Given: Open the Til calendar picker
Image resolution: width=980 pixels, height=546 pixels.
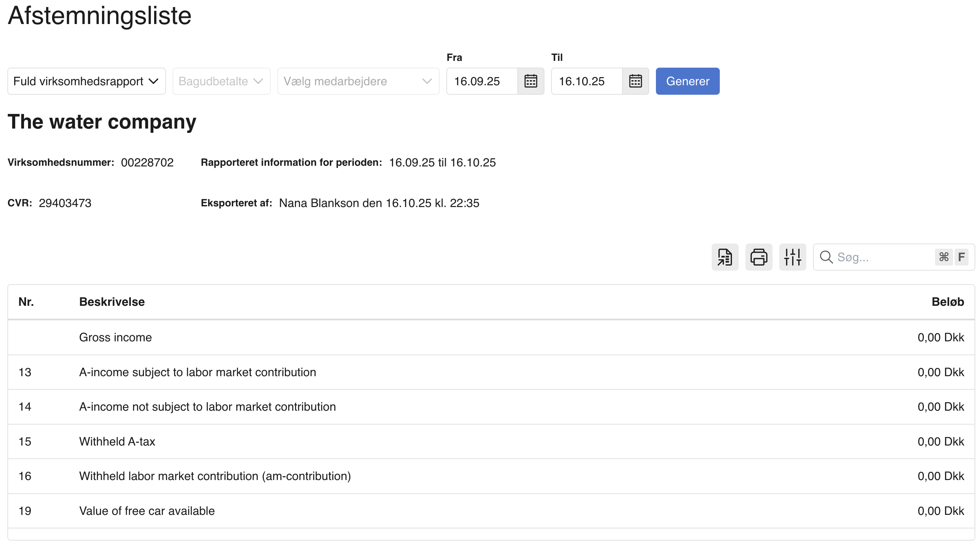Looking at the screenshot, I should click(x=635, y=81).
